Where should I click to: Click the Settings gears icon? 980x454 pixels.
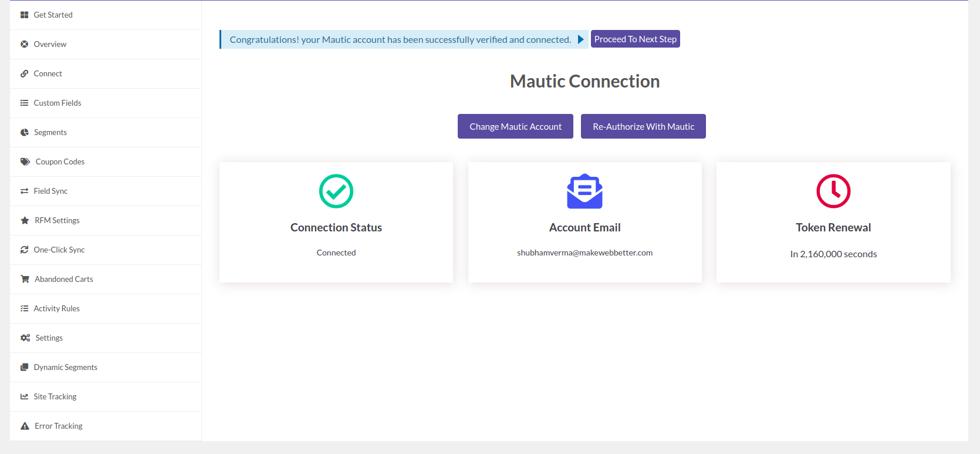click(25, 338)
